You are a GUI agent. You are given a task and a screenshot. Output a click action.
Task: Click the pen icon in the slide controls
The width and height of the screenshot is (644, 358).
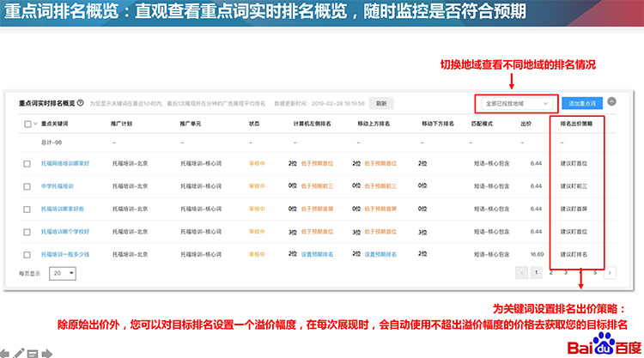[x=19, y=352]
